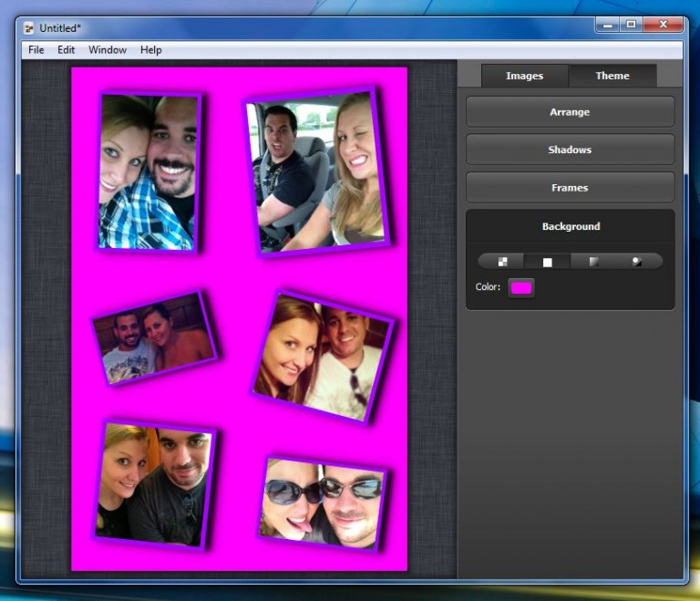Minimize the Untitled window
Image resolution: width=700 pixels, height=601 pixels.
click(x=607, y=25)
